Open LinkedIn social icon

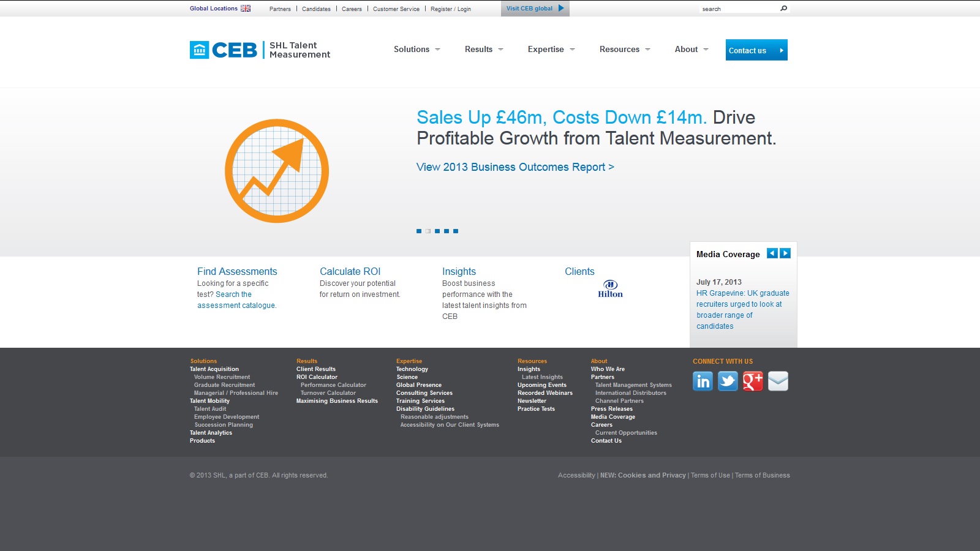coord(703,381)
